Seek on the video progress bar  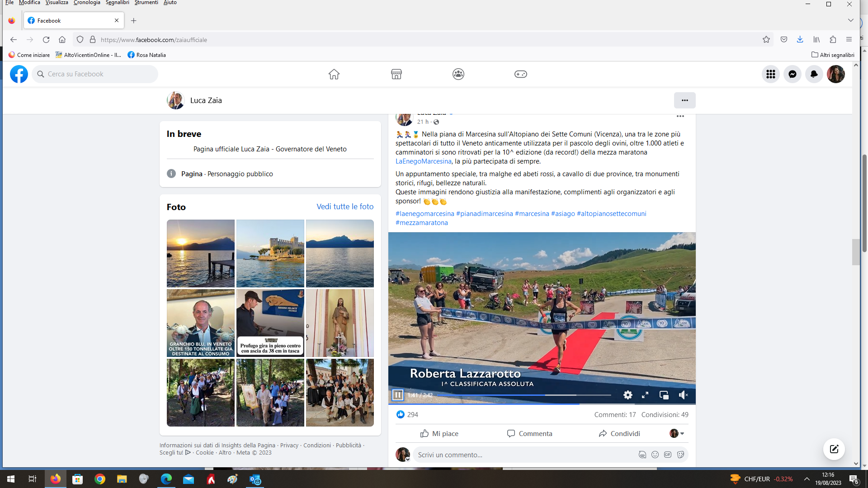point(524,395)
